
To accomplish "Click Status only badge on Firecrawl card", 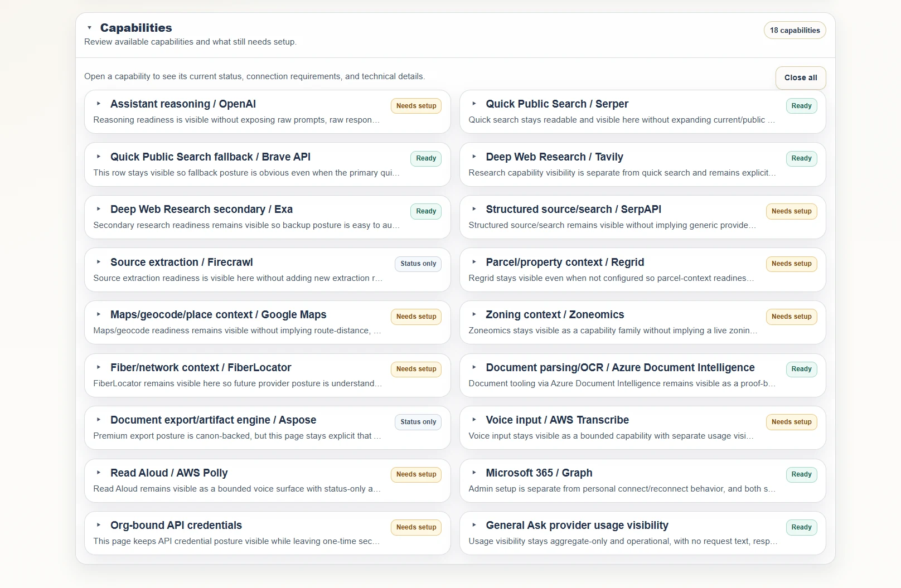I will pos(418,264).
